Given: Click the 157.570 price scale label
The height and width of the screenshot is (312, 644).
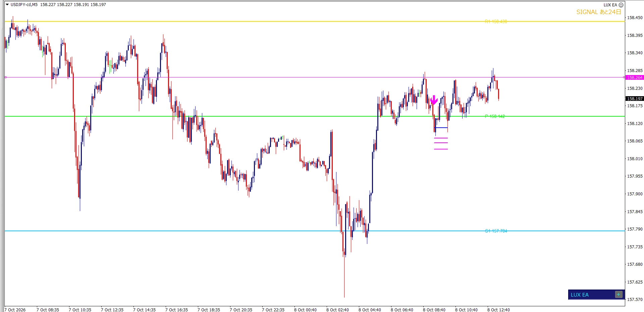Looking at the screenshot, I should [635, 300].
